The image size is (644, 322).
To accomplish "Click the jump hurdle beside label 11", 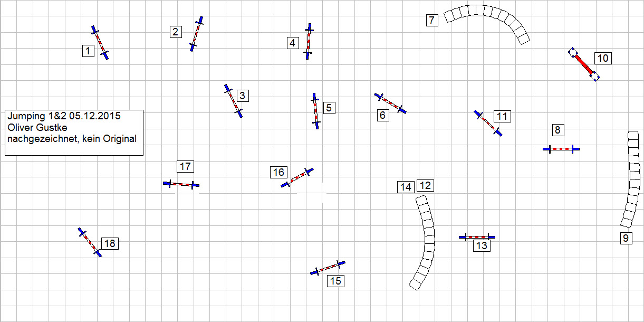I will coord(488,123).
